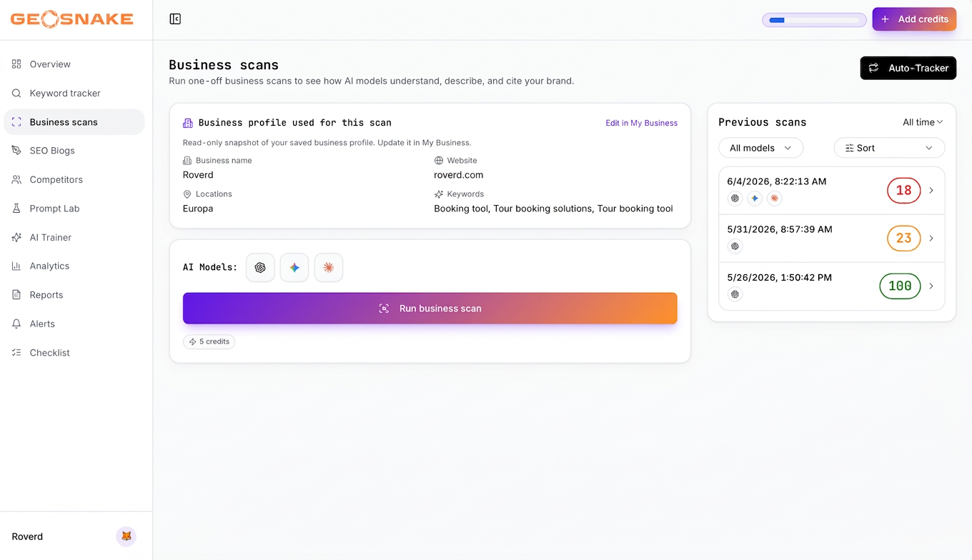Expand the 5/31/2026 scan with the chevron
Viewport: 972px width, 560px height.
tap(931, 239)
